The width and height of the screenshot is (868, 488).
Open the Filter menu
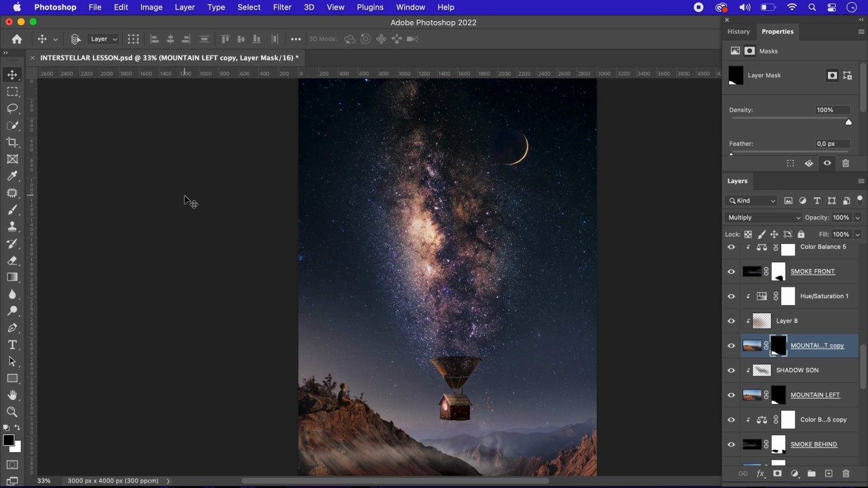tap(282, 7)
